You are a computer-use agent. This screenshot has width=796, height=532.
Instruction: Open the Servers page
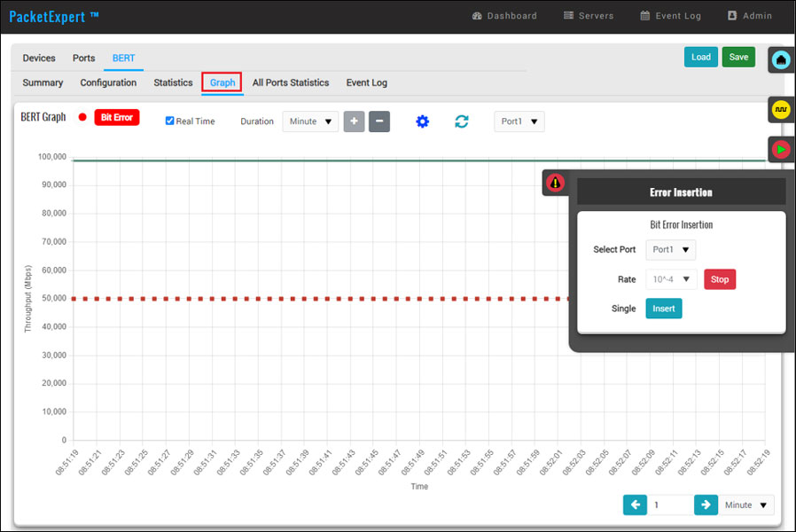pyautogui.click(x=589, y=16)
